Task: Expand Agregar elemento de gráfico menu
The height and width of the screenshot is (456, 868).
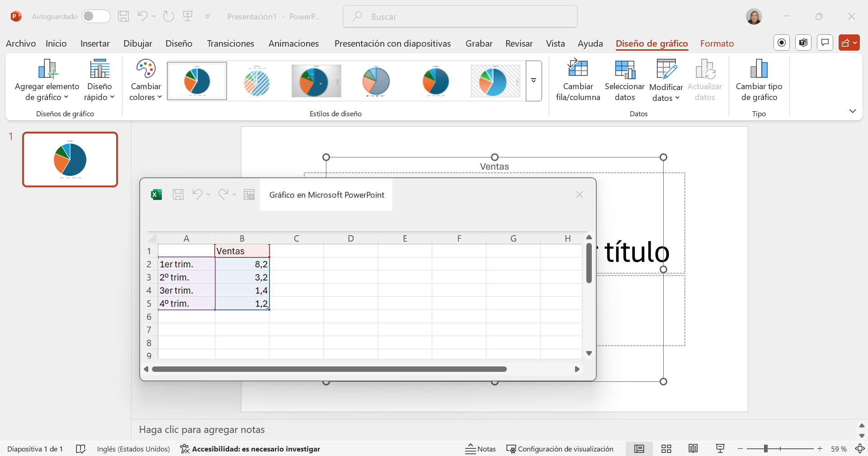Action: (47, 80)
